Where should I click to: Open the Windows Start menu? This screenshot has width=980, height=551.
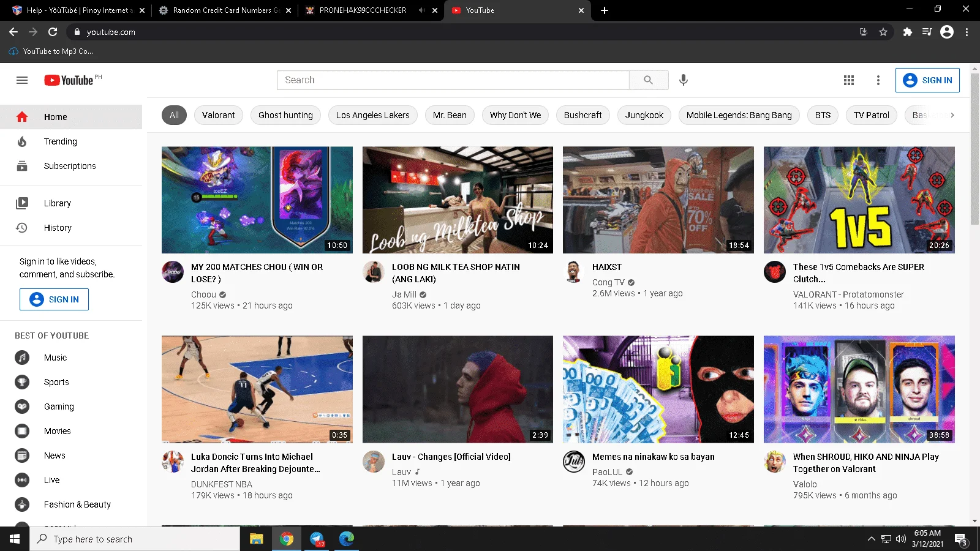(15, 539)
